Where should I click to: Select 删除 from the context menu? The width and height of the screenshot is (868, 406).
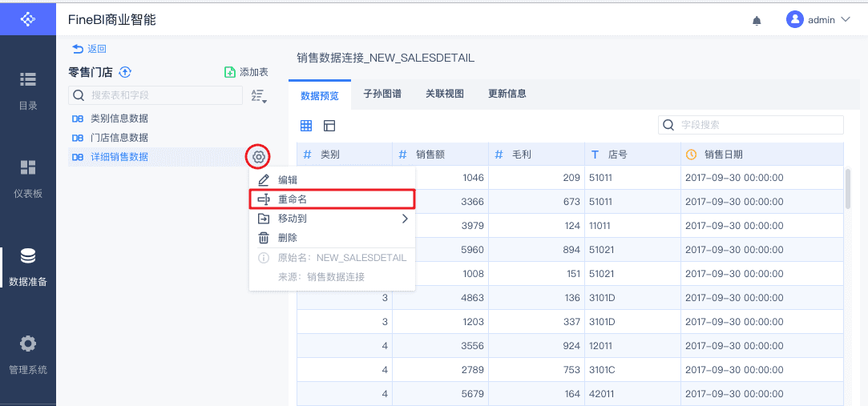pyautogui.click(x=288, y=238)
